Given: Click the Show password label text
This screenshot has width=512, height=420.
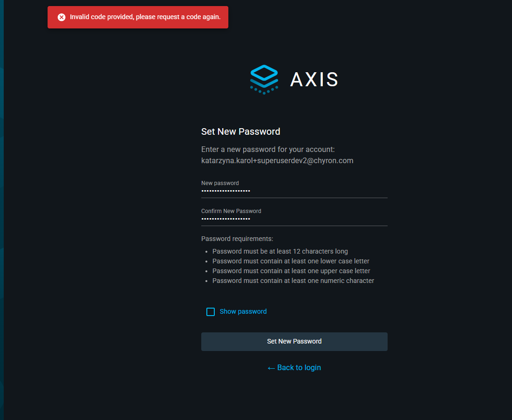Looking at the screenshot, I should click(243, 311).
